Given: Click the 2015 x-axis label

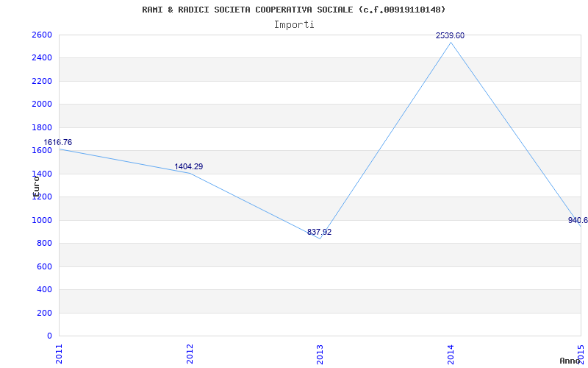Looking at the screenshot, I should pyautogui.click(x=581, y=354).
